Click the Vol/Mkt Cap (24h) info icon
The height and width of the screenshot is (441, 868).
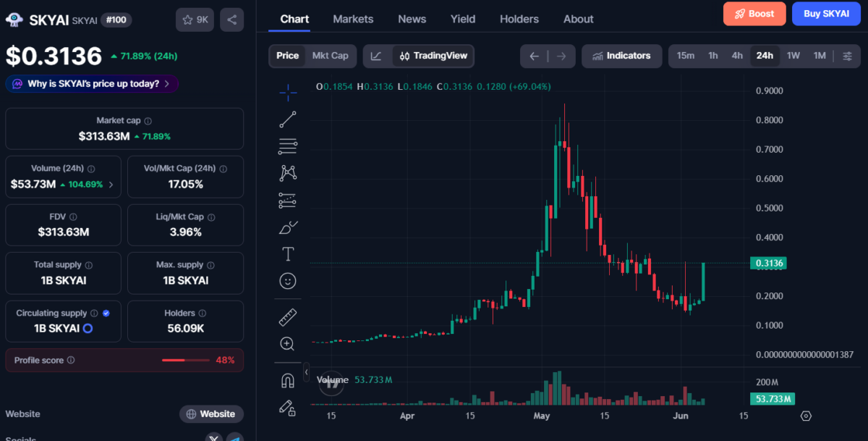click(223, 169)
